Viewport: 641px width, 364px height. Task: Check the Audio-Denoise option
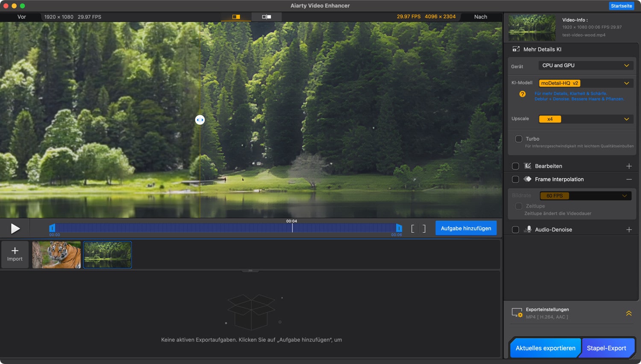(x=515, y=230)
